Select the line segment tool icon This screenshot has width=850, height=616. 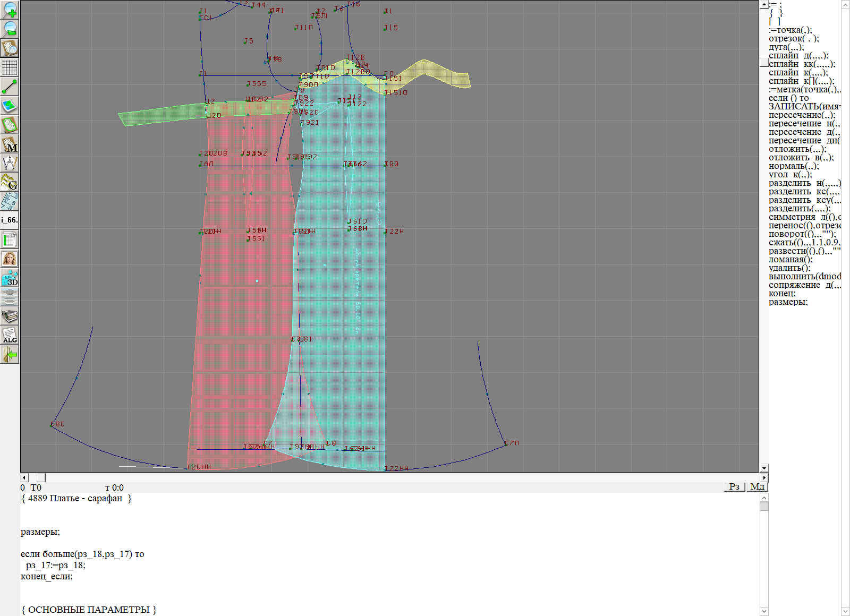coord(10,87)
